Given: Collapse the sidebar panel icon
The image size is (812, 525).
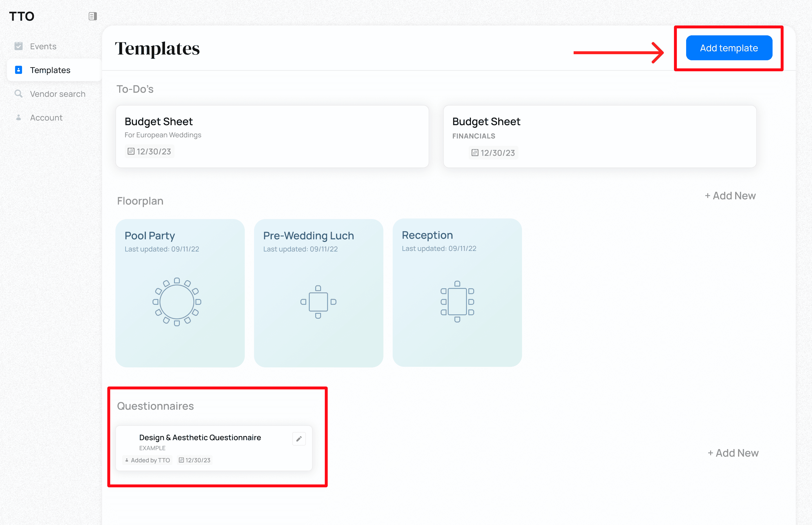Looking at the screenshot, I should [x=93, y=16].
